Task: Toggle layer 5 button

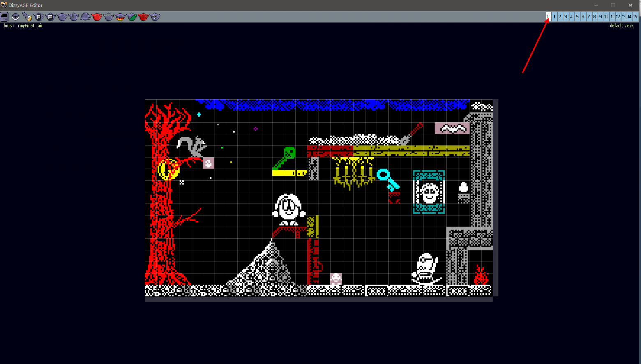Action: pyautogui.click(x=577, y=16)
